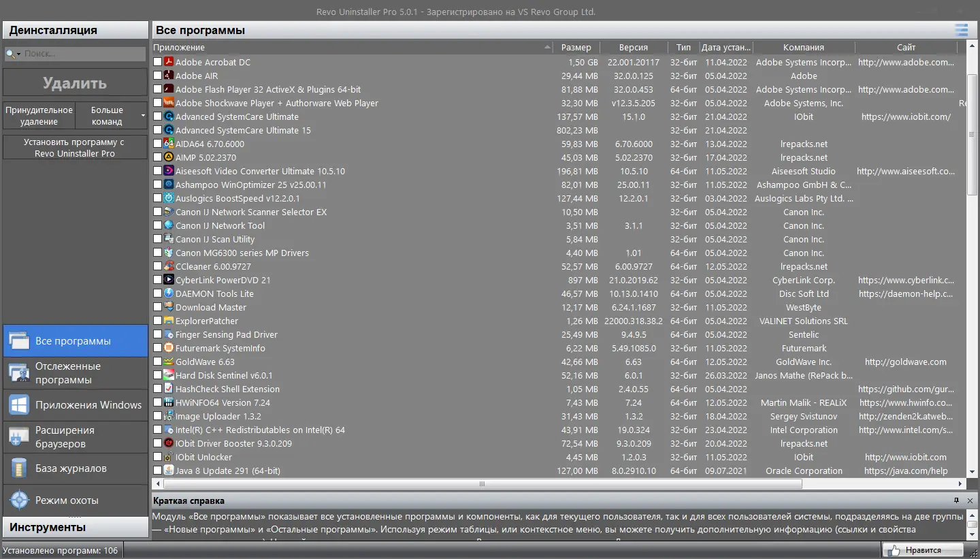980x559 pixels.
Task: Sort the list by the Размер column
Action: [x=576, y=48]
